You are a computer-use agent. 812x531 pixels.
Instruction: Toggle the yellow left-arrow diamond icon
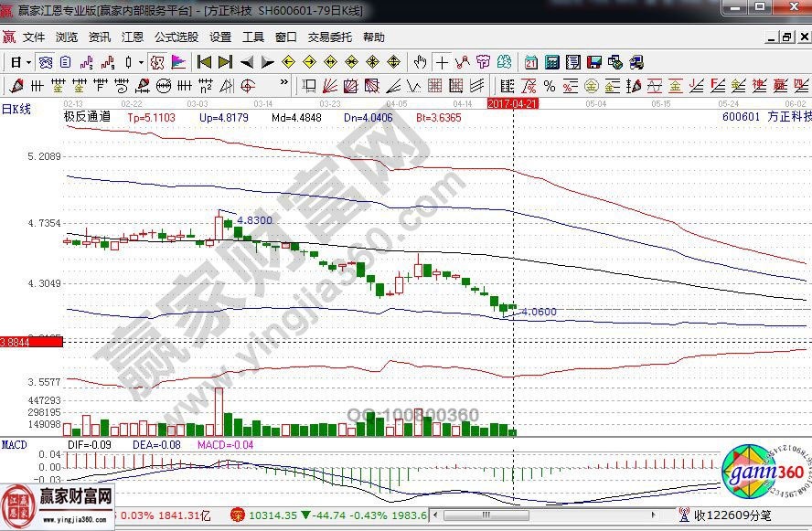(288, 62)
